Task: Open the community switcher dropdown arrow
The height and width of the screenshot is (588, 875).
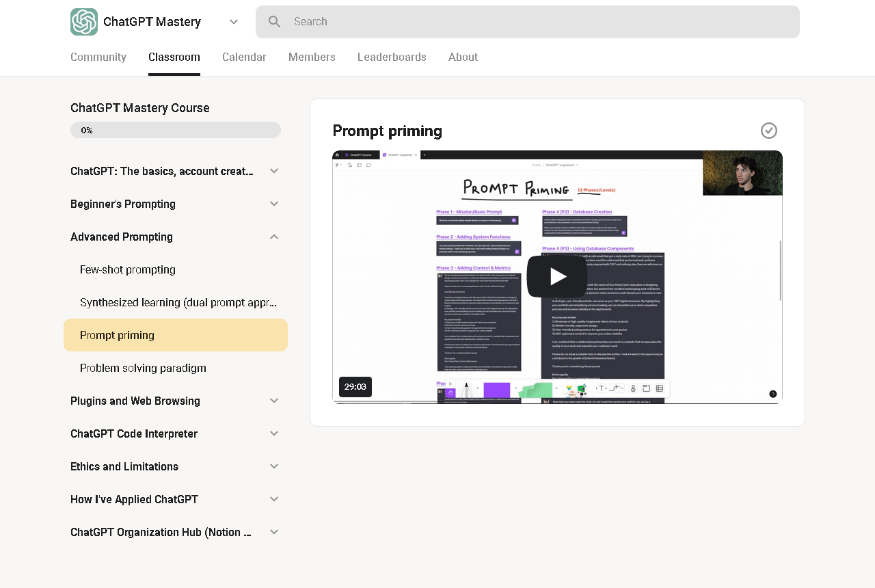Action: pyautogui.click(x=234, y=22)
